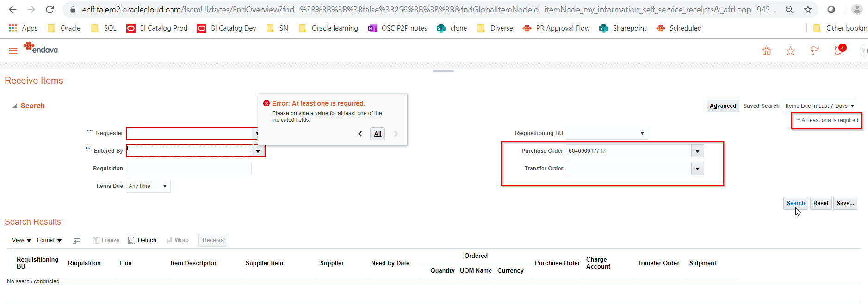This screenshot has width=868, height=306.
Task: Open the Requisitioning BU dropdown
Action: pos(607,133)
